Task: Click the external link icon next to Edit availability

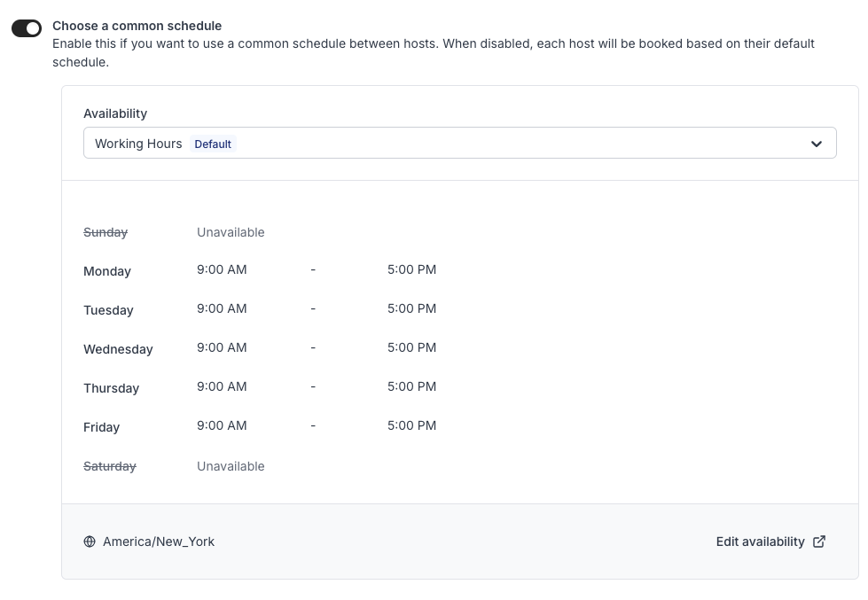Action: [819, 542]
